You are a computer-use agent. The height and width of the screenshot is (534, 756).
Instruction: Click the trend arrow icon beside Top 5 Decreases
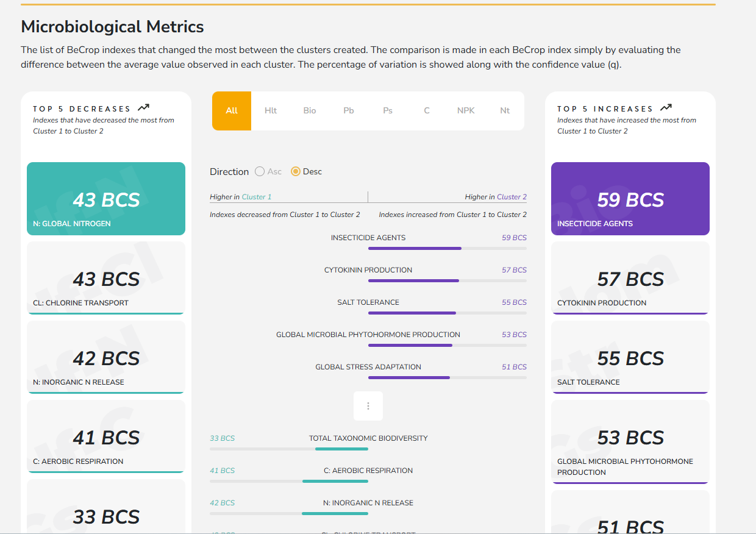click(143, 108)
